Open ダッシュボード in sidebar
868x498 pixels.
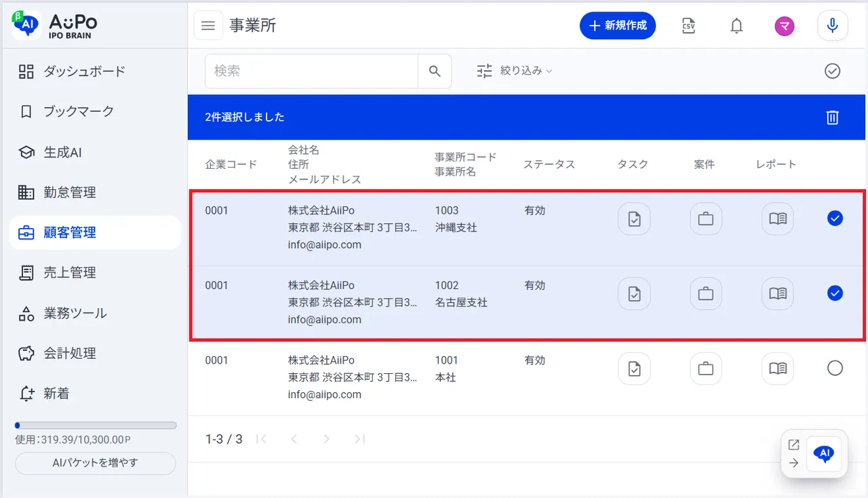[95, 71]
